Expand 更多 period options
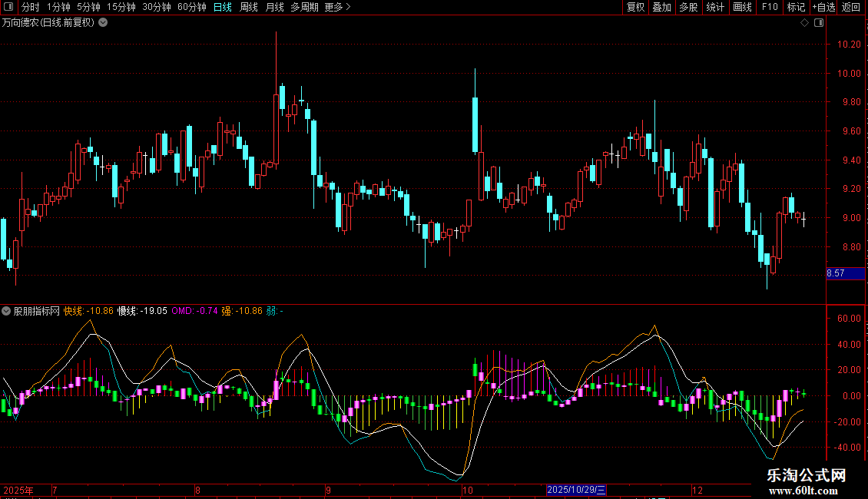868x499 pixels. [337, 7]
